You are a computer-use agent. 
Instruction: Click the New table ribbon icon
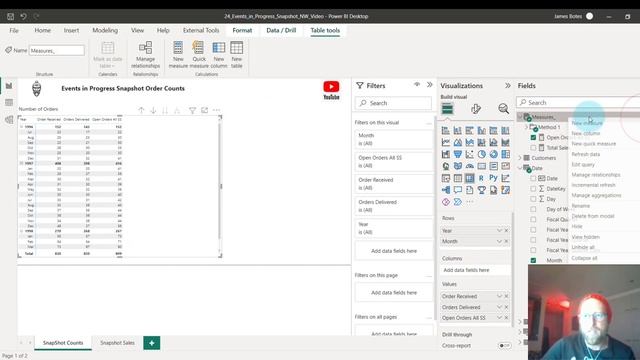pyautogui.click(x=236, y=55)
